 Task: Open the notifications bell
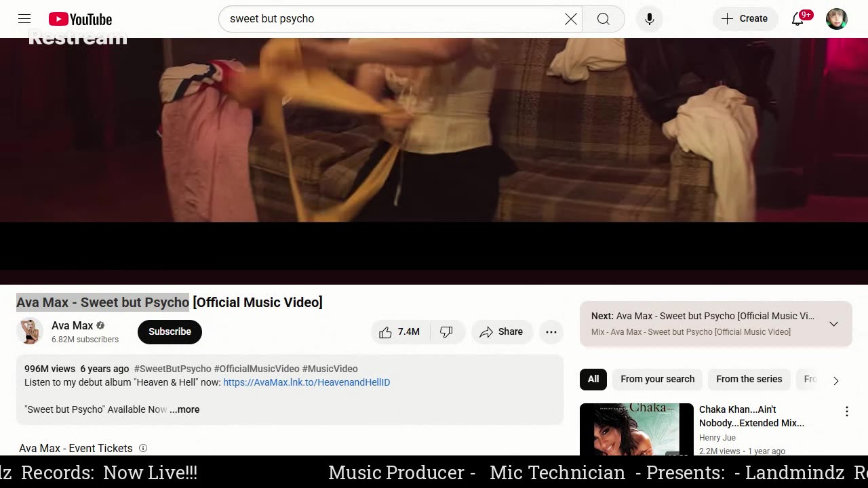coord(798,19)
